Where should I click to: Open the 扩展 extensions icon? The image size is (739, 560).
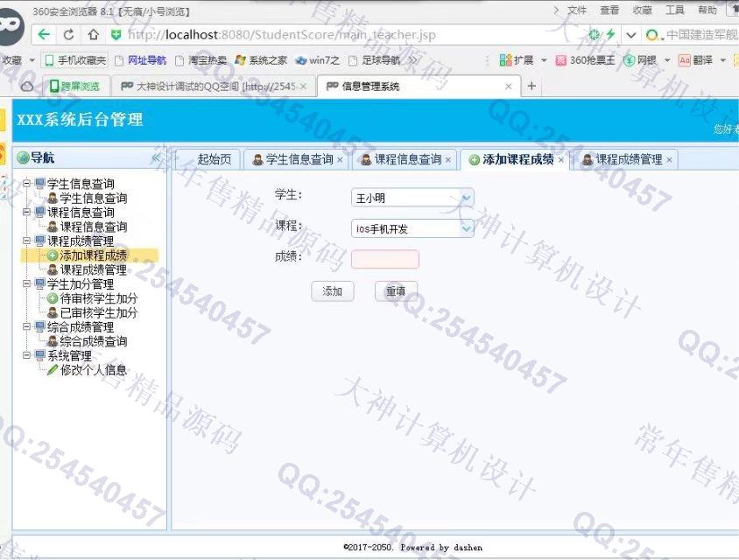517,60
